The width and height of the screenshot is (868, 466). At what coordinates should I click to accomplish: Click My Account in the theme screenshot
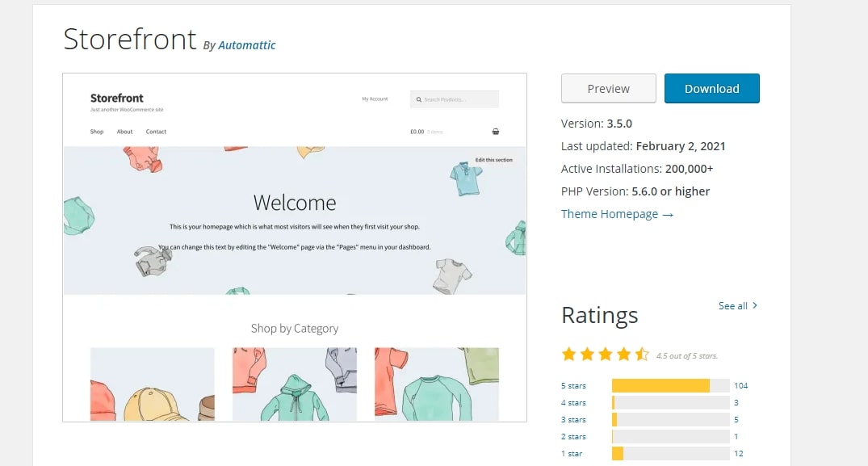375,99
